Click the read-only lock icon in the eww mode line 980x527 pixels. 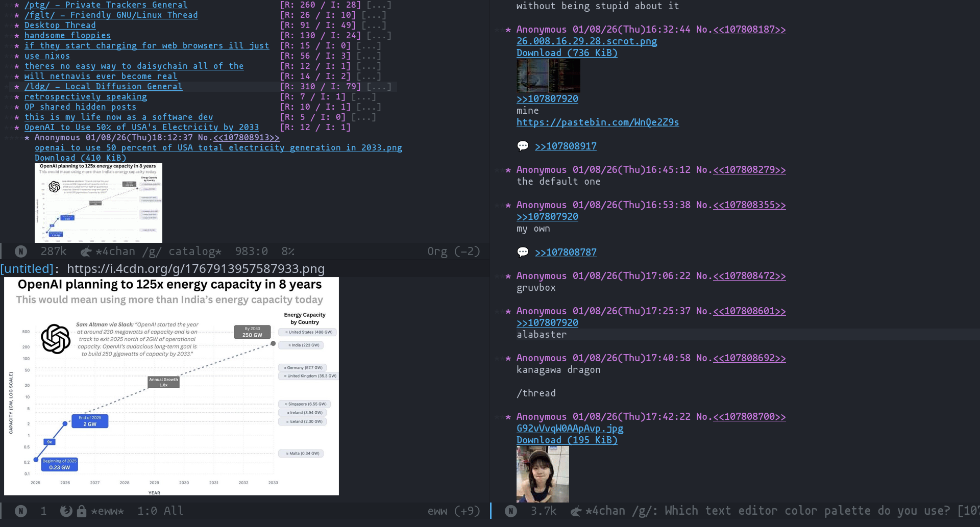coord(82,511)
